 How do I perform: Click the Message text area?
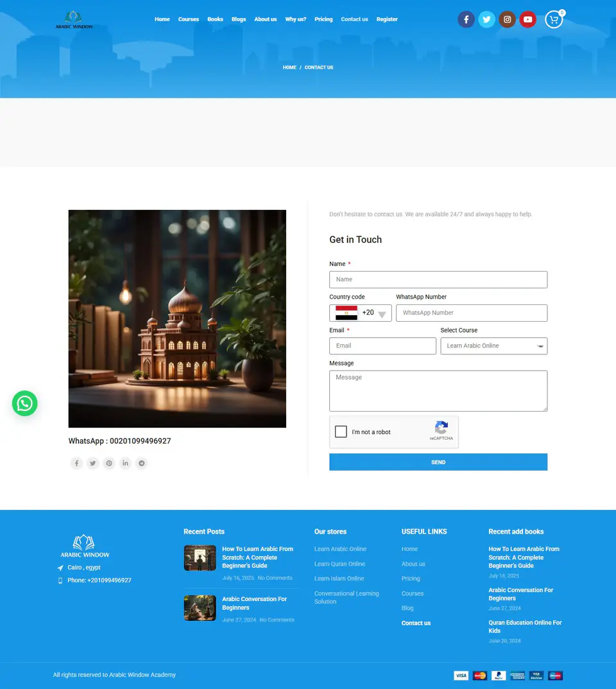pyautogui.click(x=438, y=390)
